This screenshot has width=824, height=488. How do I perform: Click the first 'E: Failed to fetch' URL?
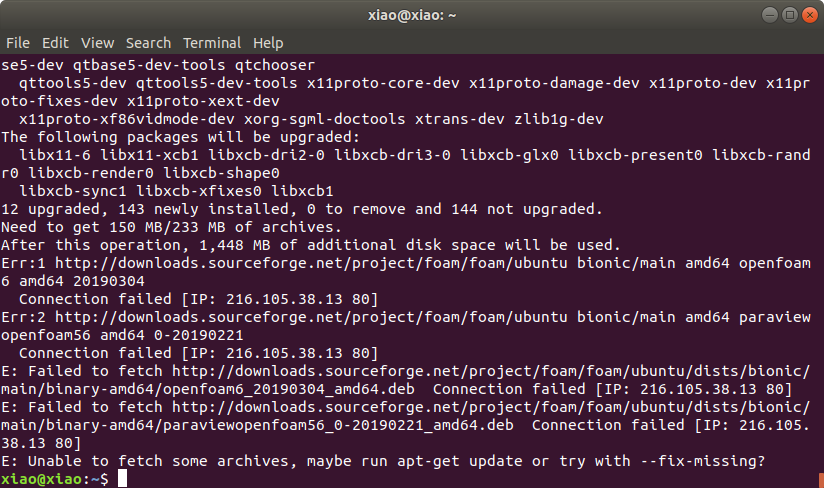[491, 371]
